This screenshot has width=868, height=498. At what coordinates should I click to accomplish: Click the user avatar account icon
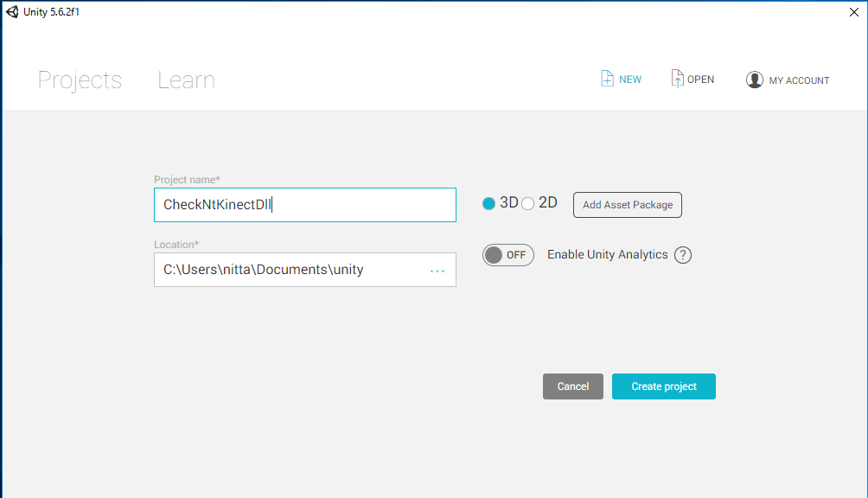pos(755,80)
